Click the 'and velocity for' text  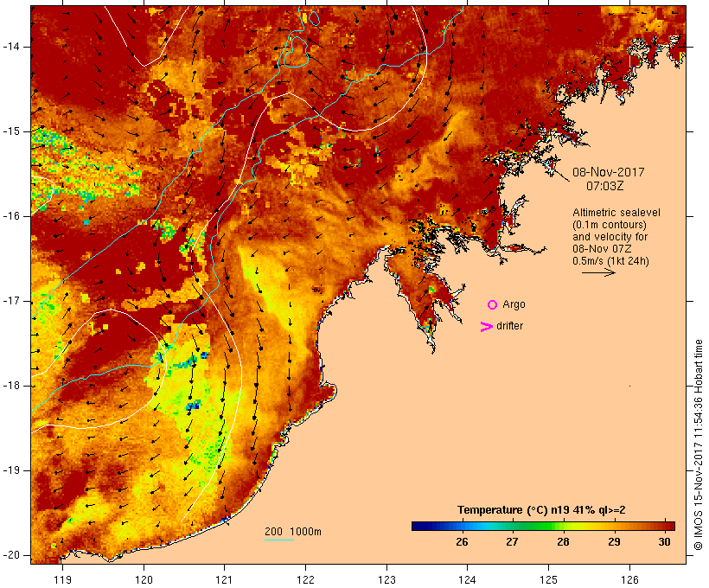coord(610,237)
